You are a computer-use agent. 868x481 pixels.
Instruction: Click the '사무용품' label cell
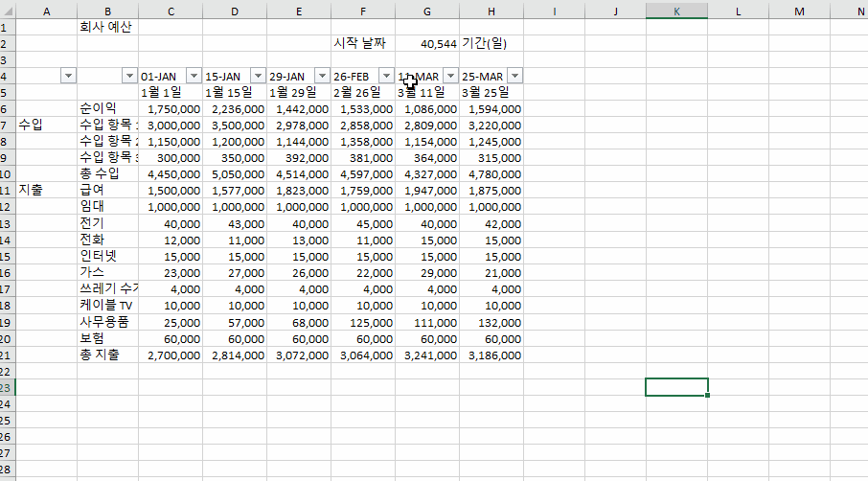pos(107,322)
